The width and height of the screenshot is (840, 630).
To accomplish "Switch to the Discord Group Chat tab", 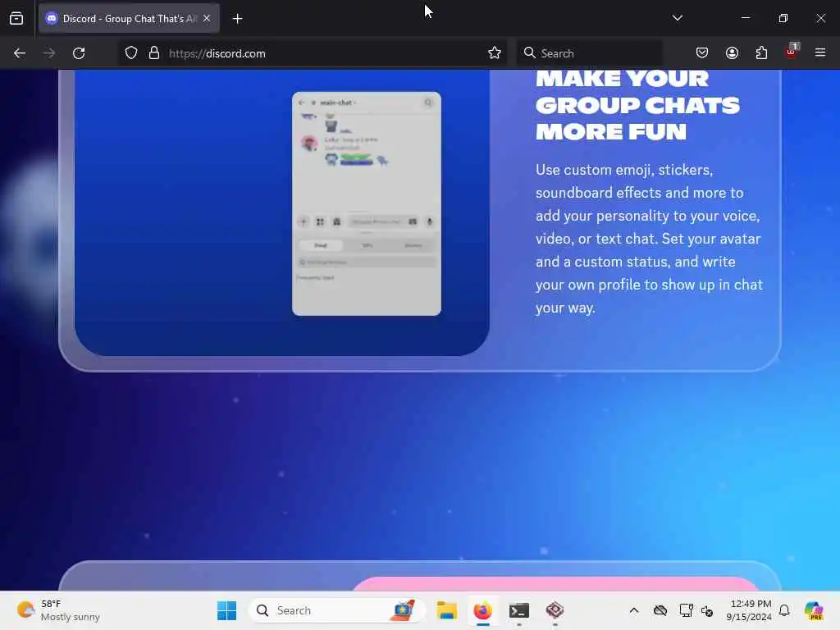I will click(x=129, y=18).
